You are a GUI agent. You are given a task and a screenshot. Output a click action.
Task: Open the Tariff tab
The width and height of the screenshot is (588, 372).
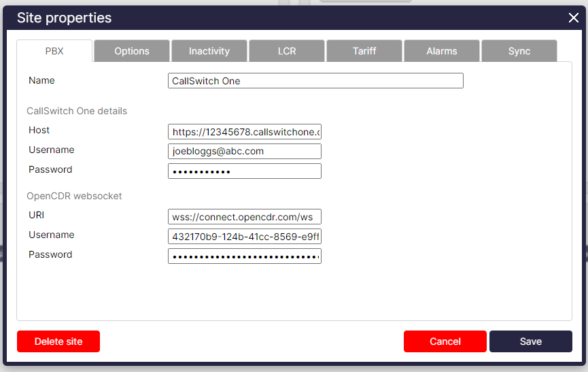click(x=364, y=51)
